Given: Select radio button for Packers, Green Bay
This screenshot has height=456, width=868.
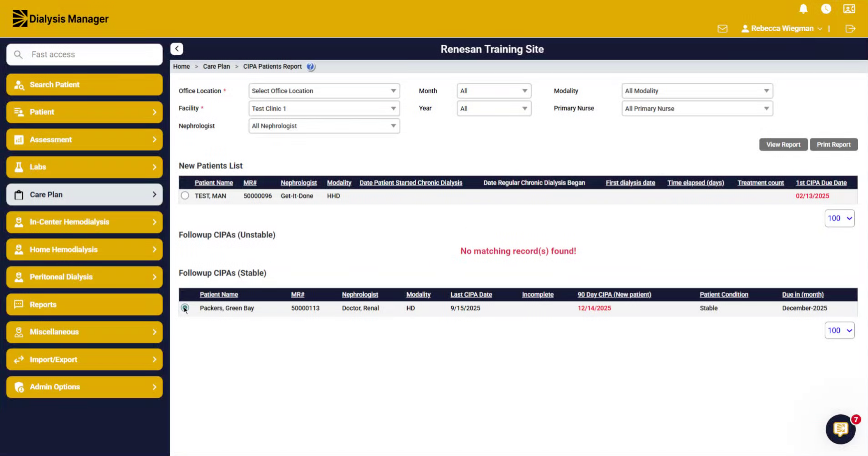Looking at the screenshot, I should click(185, 308).
